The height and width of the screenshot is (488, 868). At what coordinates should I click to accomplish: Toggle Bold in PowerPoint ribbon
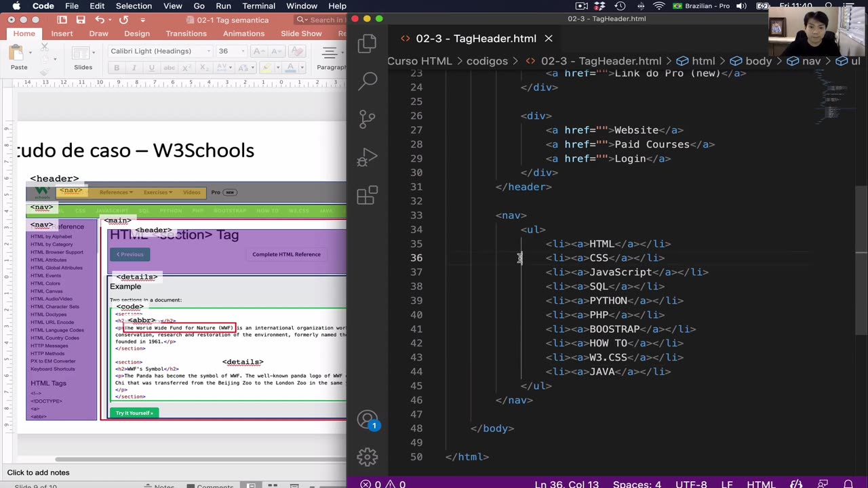[x=117, y=67]
